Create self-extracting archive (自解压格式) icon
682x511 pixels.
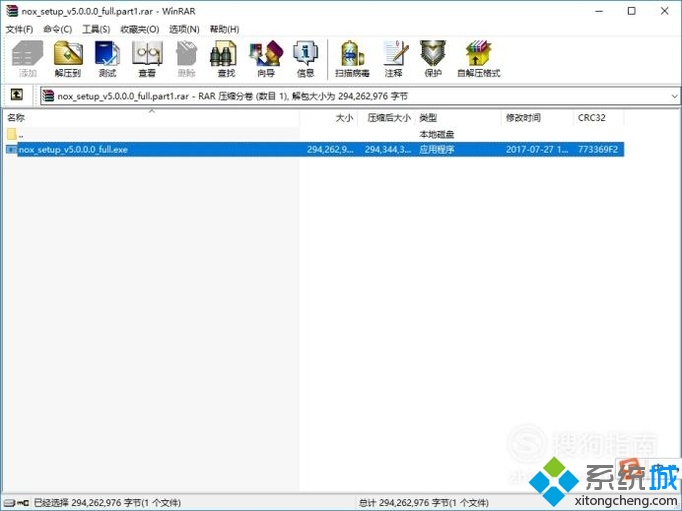478,59
